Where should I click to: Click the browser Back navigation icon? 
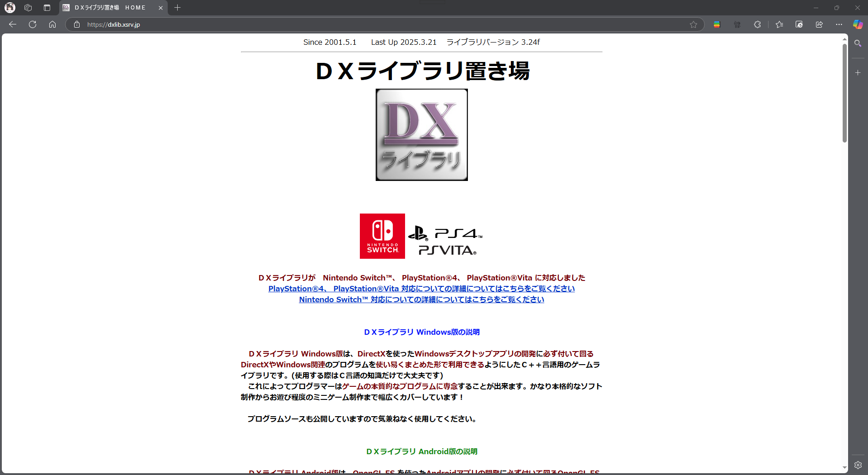[x=12, y=24]
